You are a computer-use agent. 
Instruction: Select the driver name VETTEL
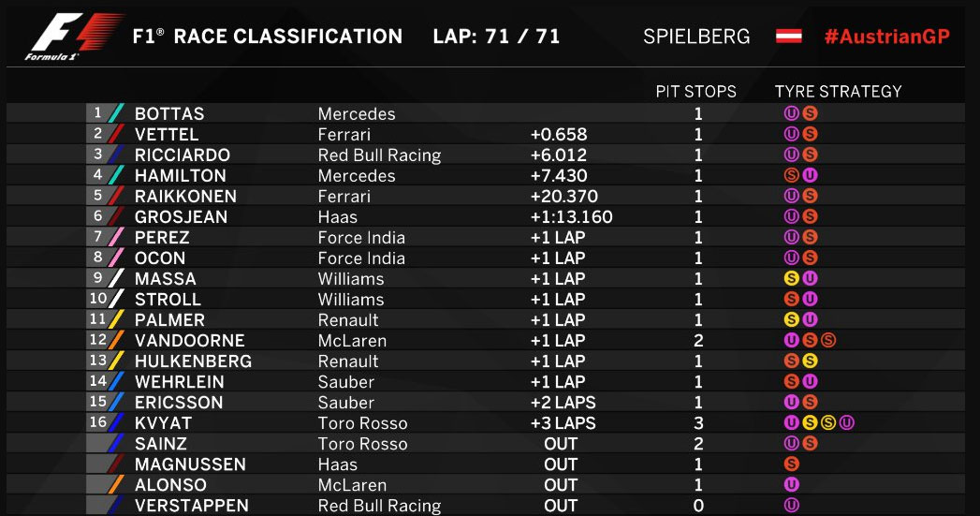[167, 135]
